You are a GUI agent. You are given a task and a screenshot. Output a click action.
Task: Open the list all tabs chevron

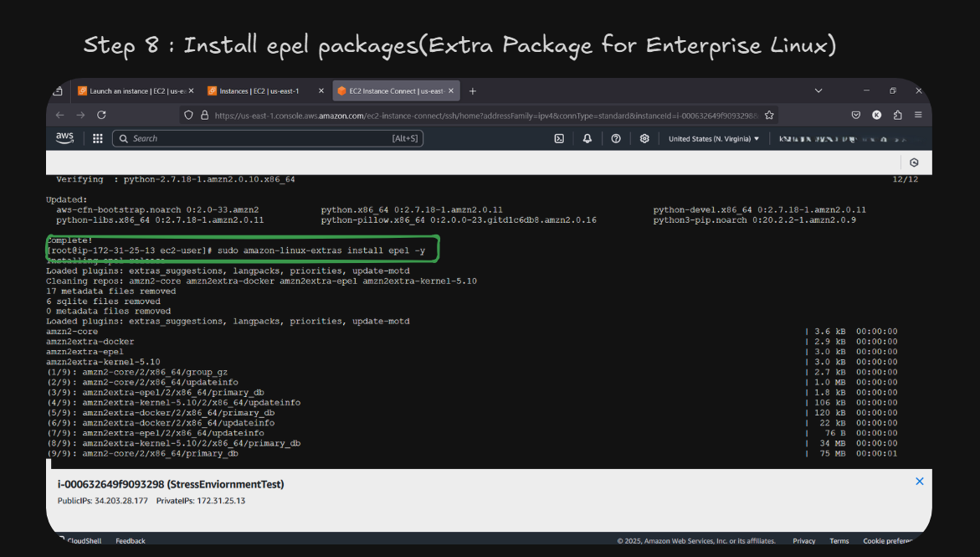coord(818,90)
